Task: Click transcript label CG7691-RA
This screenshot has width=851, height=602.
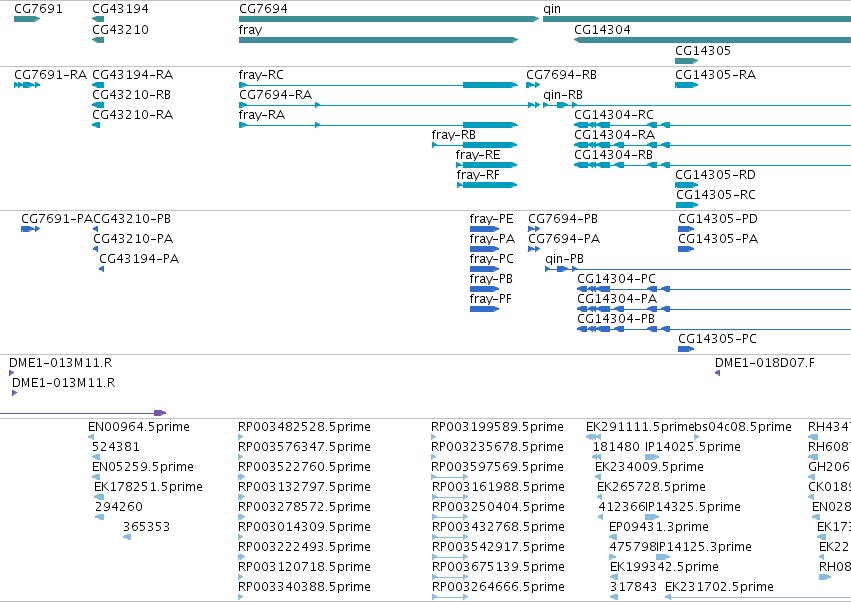Action: pos(50,74)
